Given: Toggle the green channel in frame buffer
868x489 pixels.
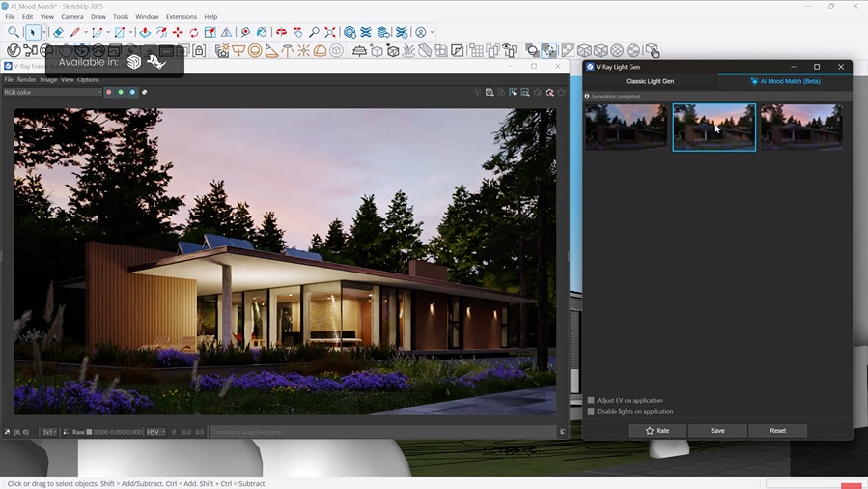Looking at the screenshot, I should pyautogui.click(x=121, y=93).
